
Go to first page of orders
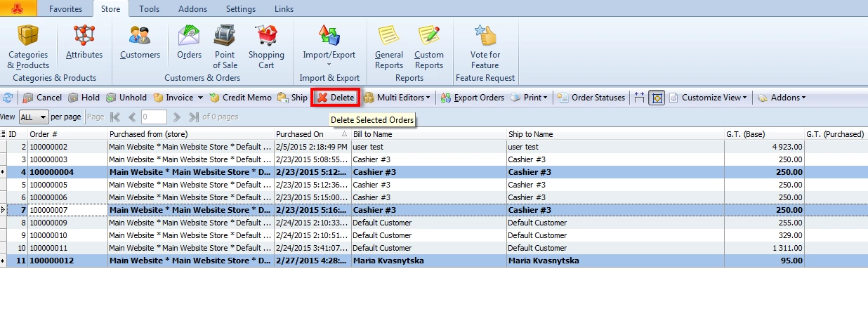click(116, 117)
